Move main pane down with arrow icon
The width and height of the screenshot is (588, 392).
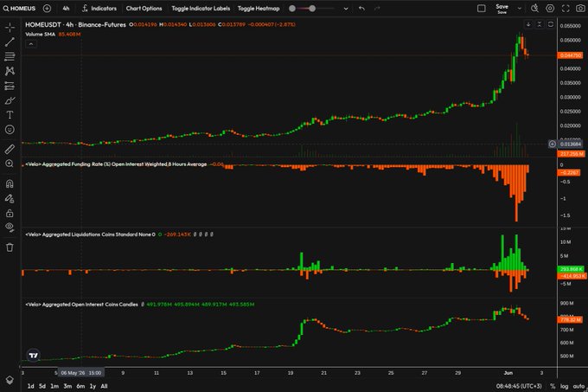click(x=528, y=24)
